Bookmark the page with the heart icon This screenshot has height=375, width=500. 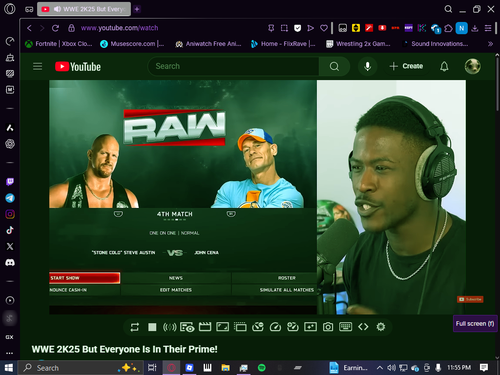tap(324, 28)
